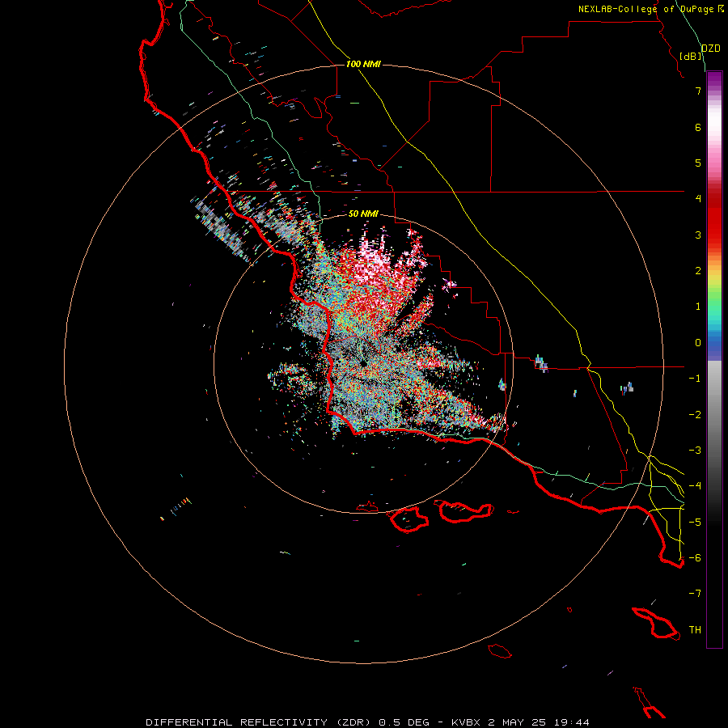Click the 6 value on the dB scale
Image resolution: width=728 pixels, height=728 pixels.
[x=698, y=127]
